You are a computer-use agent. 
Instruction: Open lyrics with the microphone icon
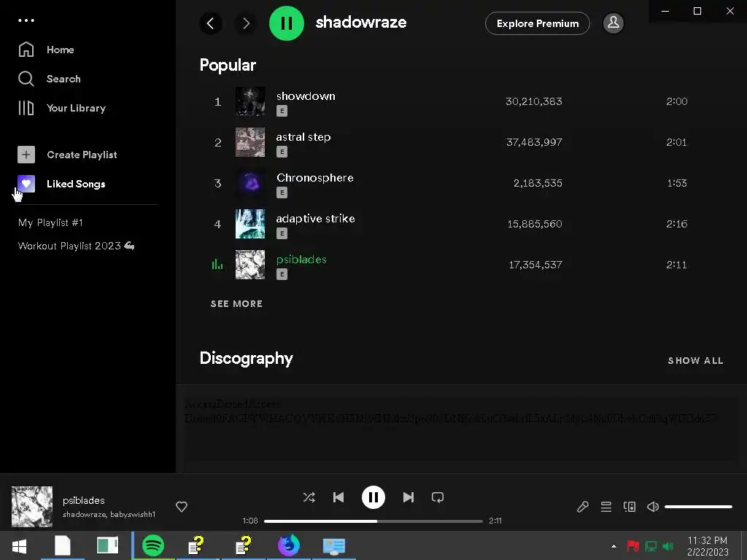coord(582,507)
